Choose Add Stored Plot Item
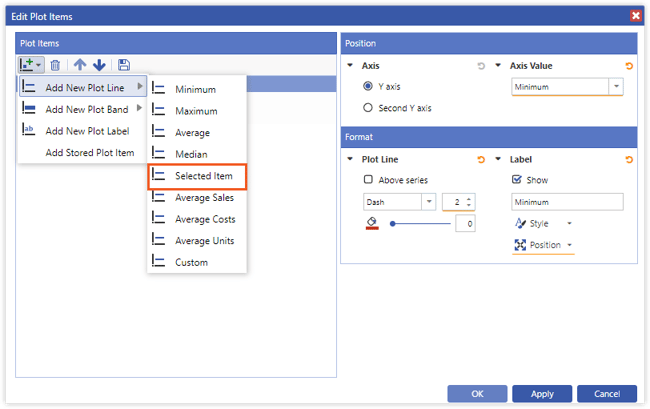650x409 pixels. coord(82,152)
